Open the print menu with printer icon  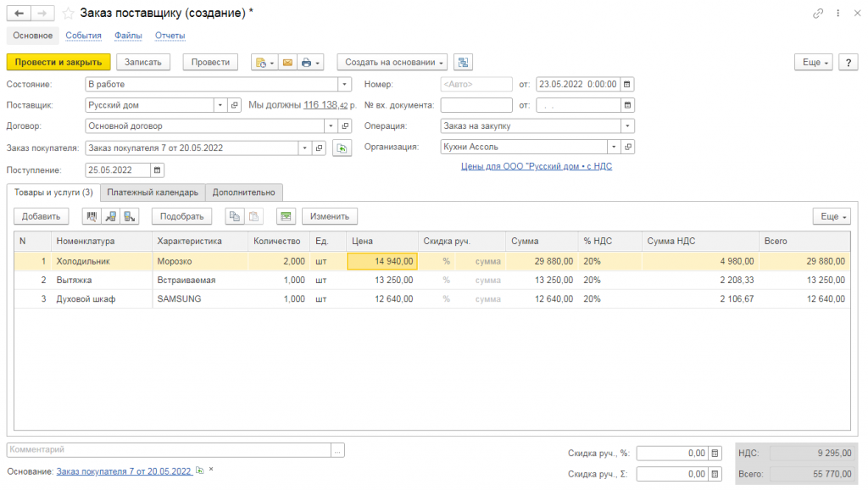(x=310, y=62)
